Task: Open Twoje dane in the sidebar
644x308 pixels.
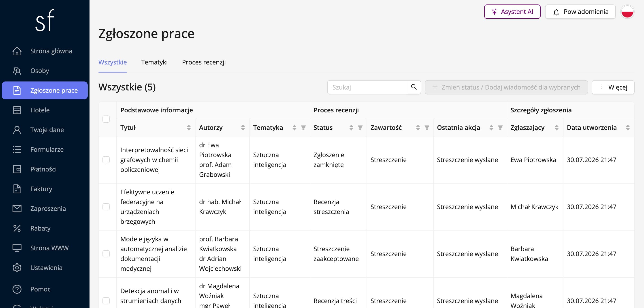Action: tap(45, 130)
